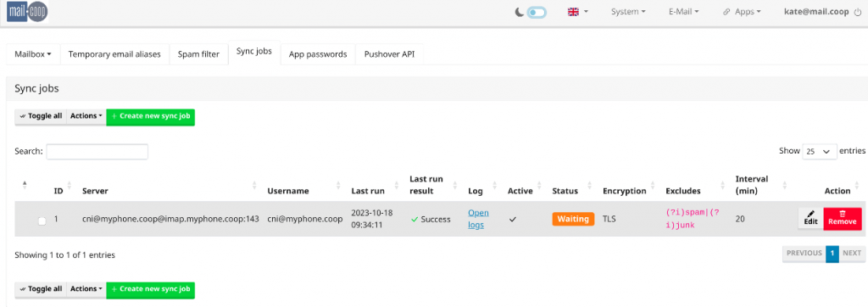The height and width of the screenshot is (307, 868).
Task: Click the link icon next to Apps
Action: (726, 12)
